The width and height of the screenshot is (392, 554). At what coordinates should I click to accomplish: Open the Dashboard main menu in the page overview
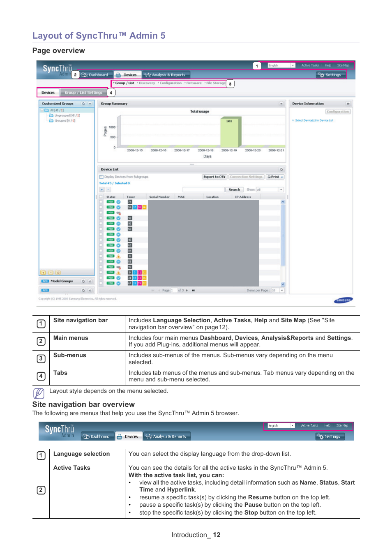(x=95, y=75)
